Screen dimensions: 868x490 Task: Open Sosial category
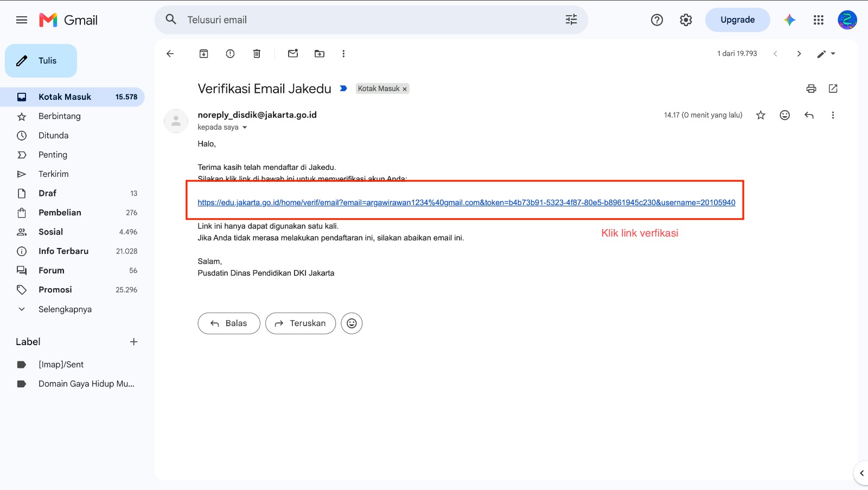(x=72, y=232)
